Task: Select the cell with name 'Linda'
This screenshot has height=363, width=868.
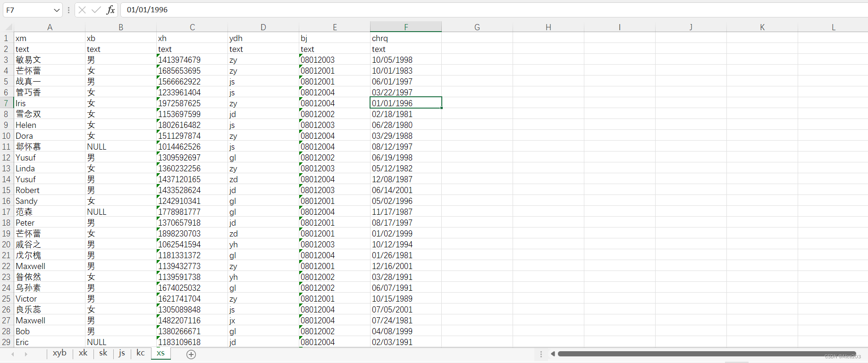Action: click(x=50, y=169)
